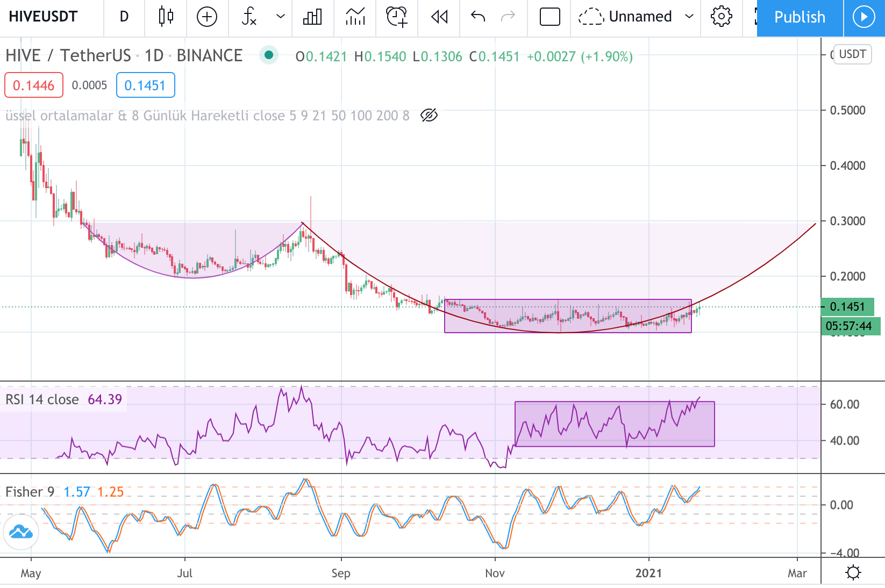This screenshot has width=885, height=588.
Task: Click the TradingView cloud logo icon
Action: coord(21,532)
